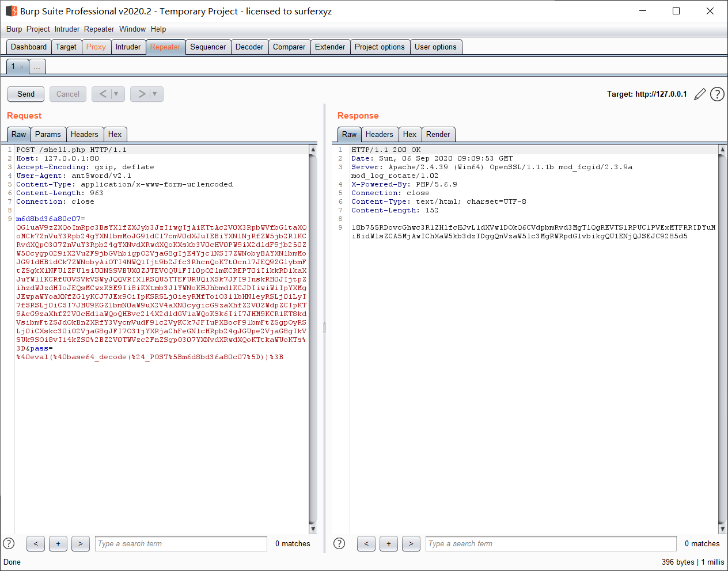This screenshot has height=571, width=728.
Task: Go to previous request history arrow
Action: (x=103, y=94)
